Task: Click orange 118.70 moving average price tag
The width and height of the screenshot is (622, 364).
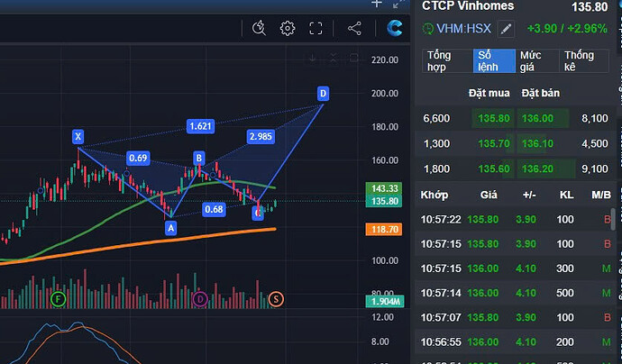Action: point(384,229)
